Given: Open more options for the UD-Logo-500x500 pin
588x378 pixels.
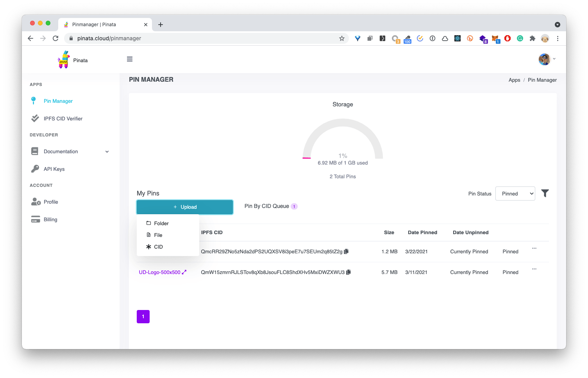Looking at the screenshot, I should (534, 269).
